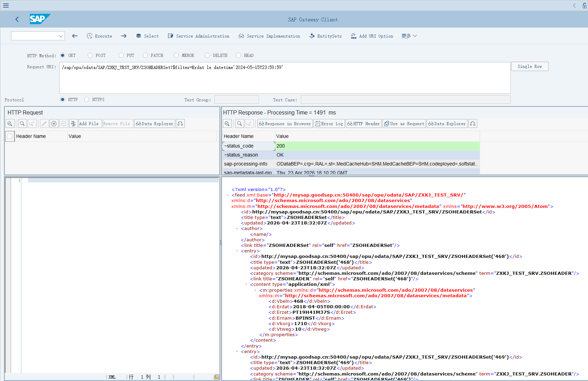Click sap-processing-info header row
This screenshot has width=588, height=381.
(x=351, y=164)
